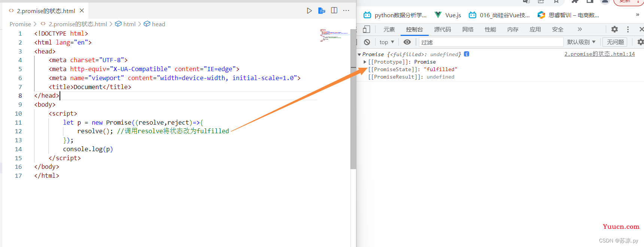Open the 安全 (Security) tab
Screen dimensions: 644x247
click(558, 30)
